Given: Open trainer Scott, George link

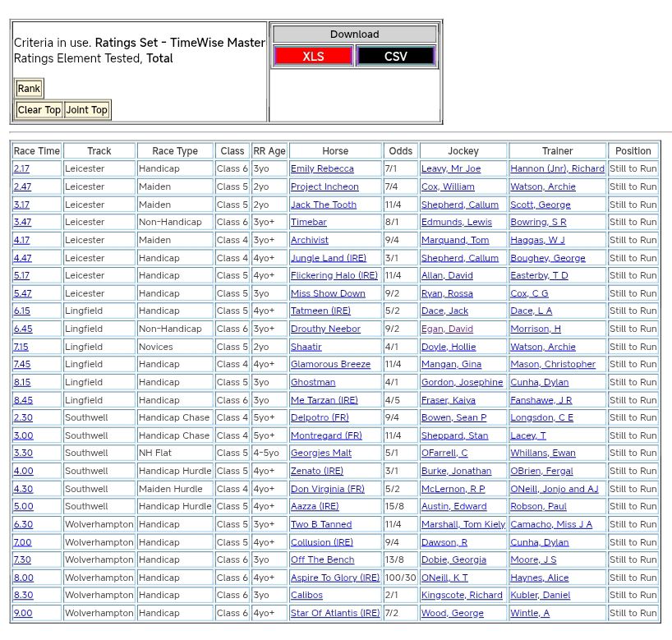Looking at the screenshot, I should tap(540, 205).
